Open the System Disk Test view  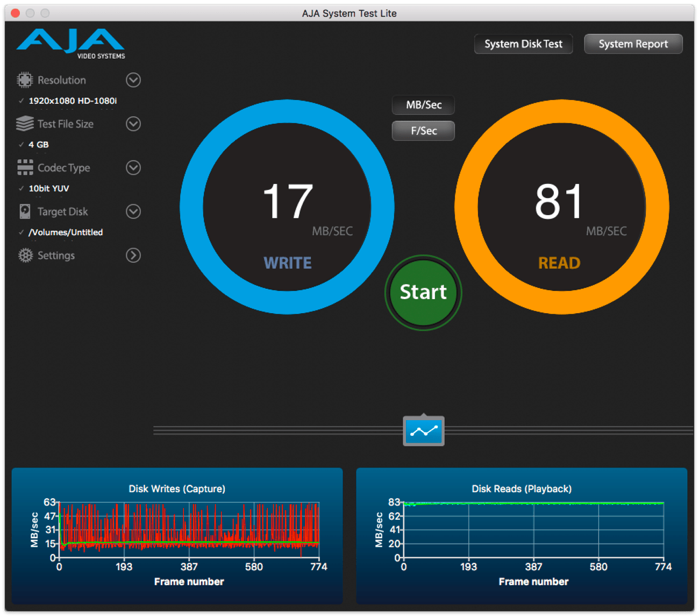(x=523, y=44)
